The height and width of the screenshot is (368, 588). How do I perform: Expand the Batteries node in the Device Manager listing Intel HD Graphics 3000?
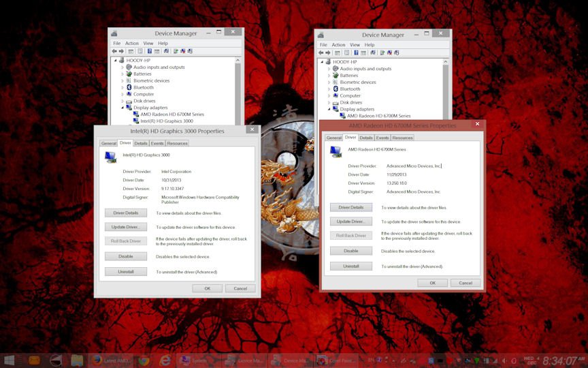tap(122, 74)
